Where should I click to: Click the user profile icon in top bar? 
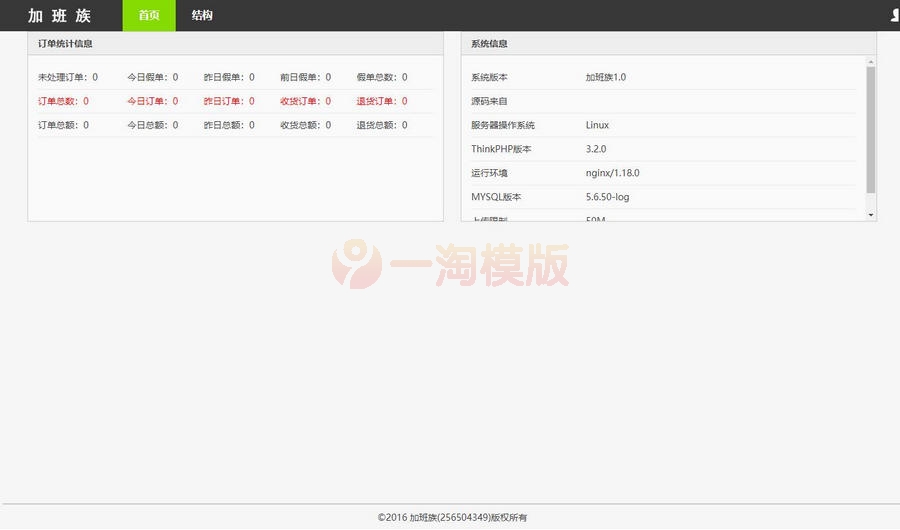(895, 15)
